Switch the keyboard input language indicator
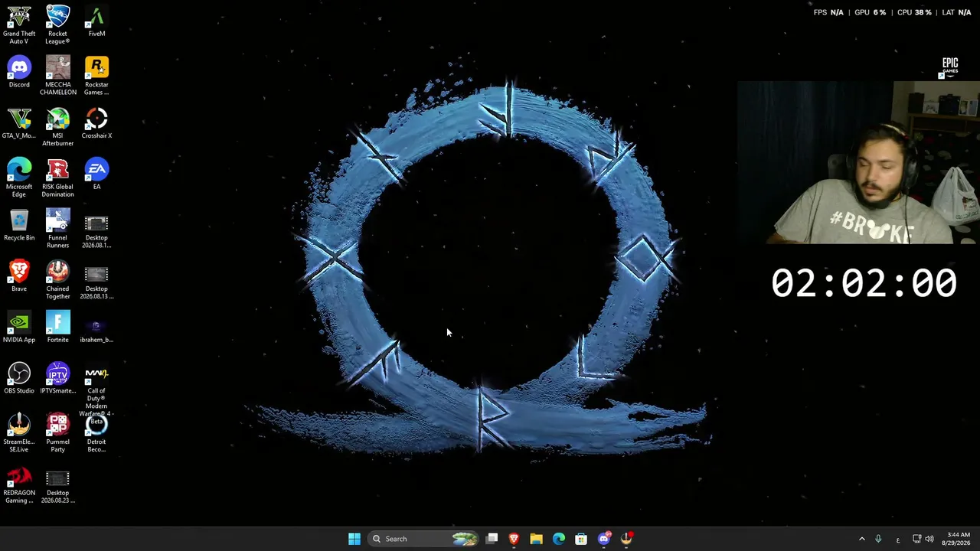Screen dimensions: 980x551 898,539
